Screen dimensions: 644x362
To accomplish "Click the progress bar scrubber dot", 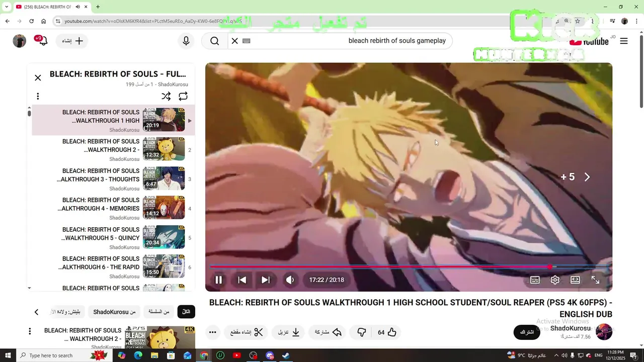I will coord(550,267).
